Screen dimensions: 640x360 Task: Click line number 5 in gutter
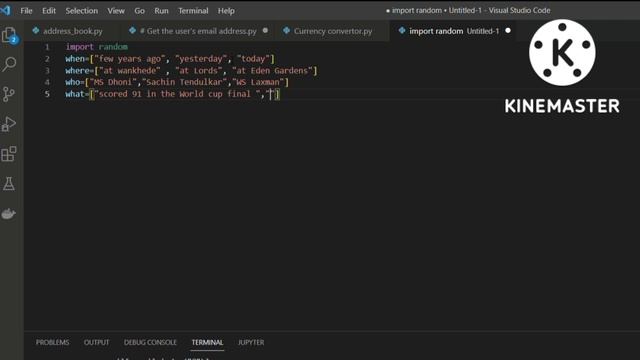point(47,94)
